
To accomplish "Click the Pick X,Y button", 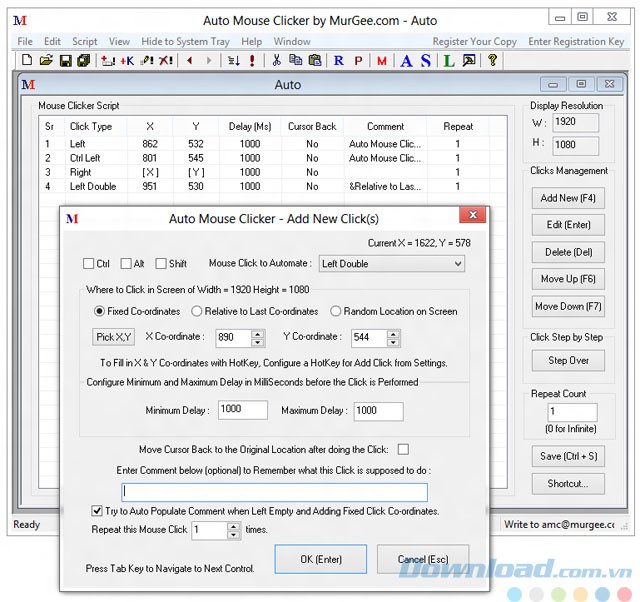I will (113, 337).
